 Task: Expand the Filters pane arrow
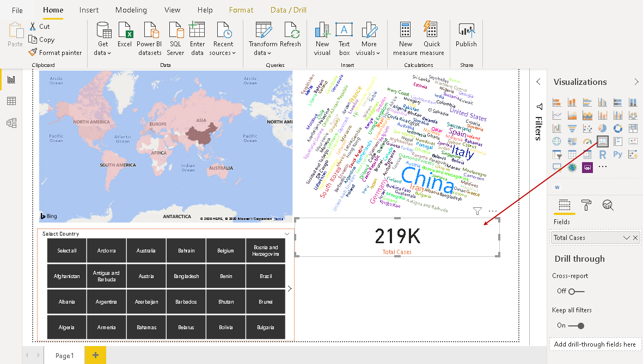click(538, 82)
